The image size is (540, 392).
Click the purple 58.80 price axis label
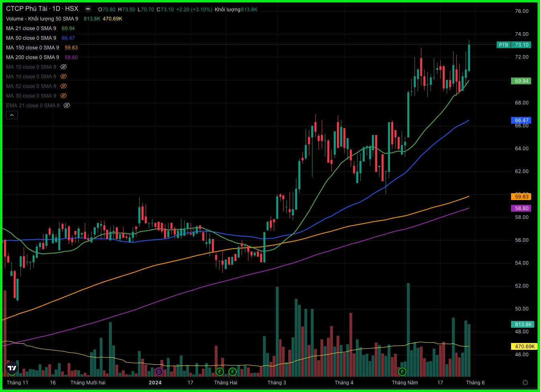click(x=522, y=208)
